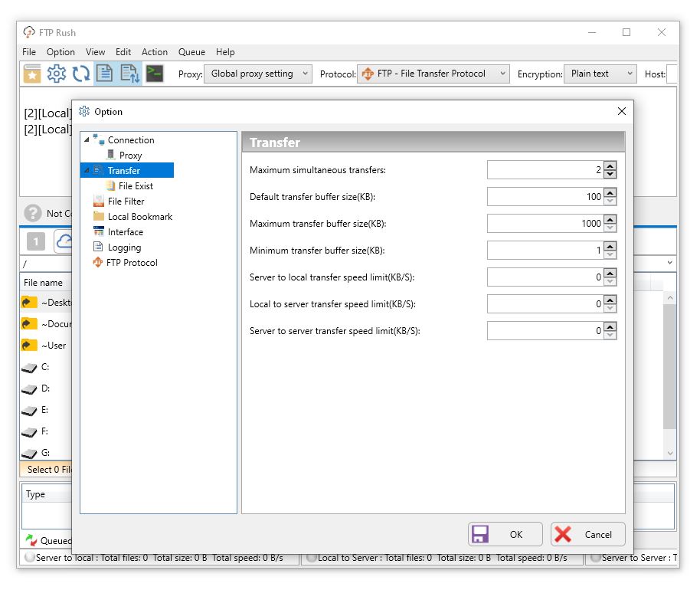Screen dimensions: 700x590
Task: Click the transfer queue toolbar icon
Action: (x=129, y=74)
